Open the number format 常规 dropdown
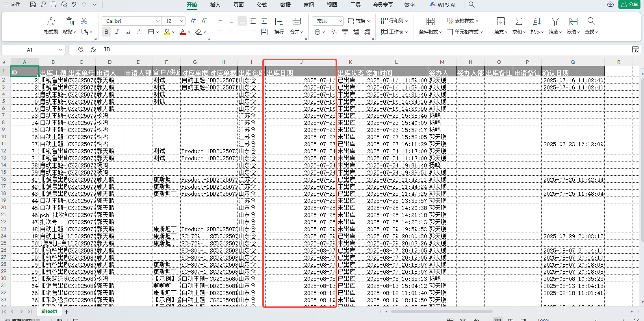 [x=340, y=21]
